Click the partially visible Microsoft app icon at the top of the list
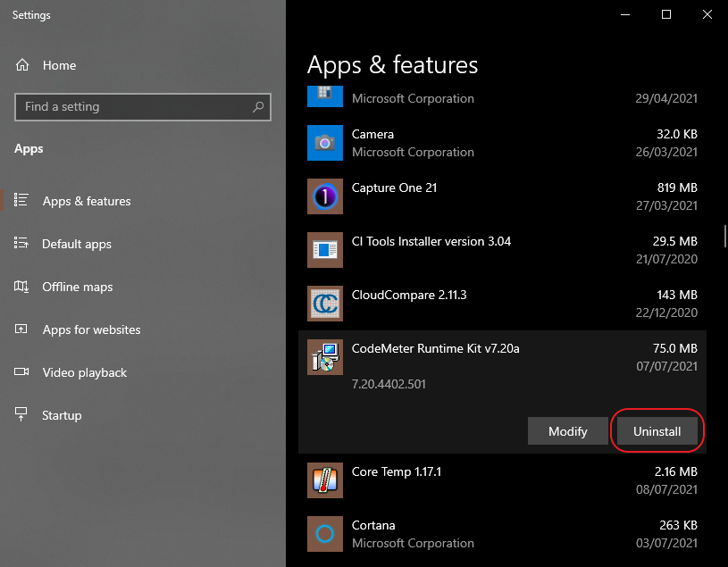 pyautogui.click(x=325, y=96)
